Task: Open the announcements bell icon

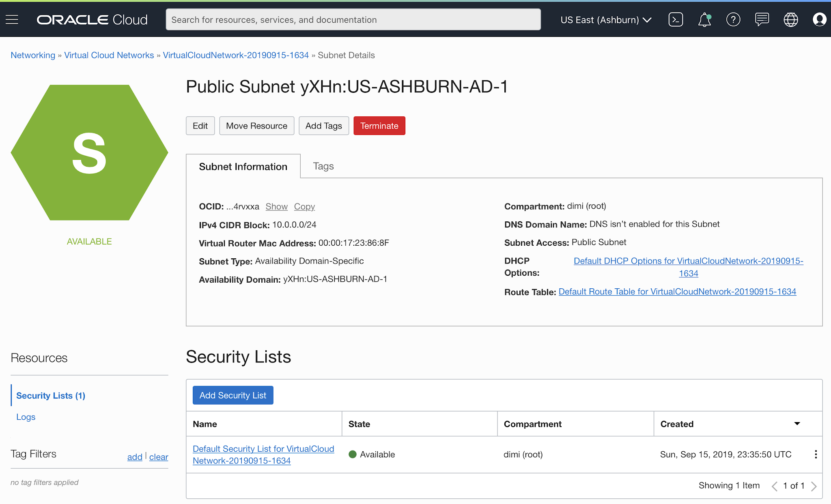Action: 704,19
